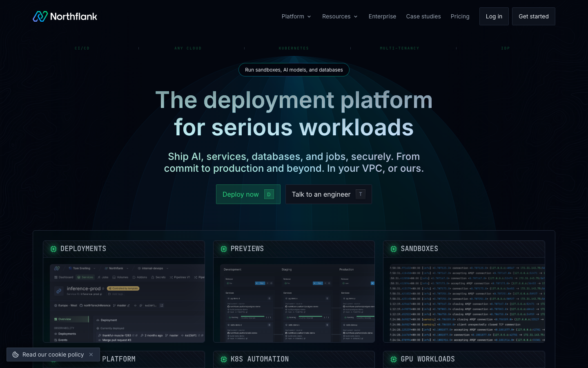Click the Run sandboxes, AI models pill
Image resolution: width=588 pixels, height=368 pixels.
pyautogui.click(x=294, y=70)
